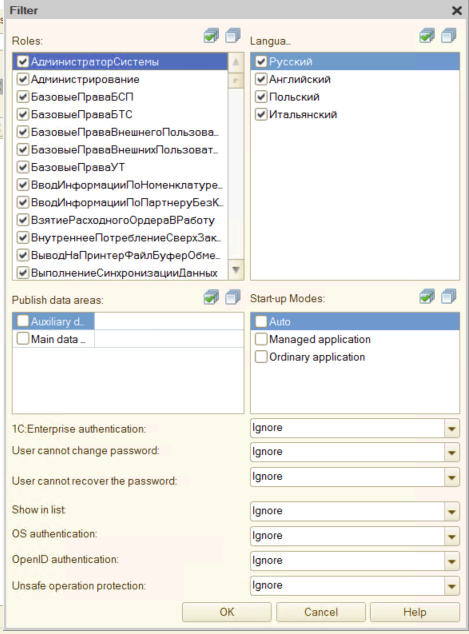Click Cancel button
The height and width of the screenshot is (634, 469).
pos(321,612)
